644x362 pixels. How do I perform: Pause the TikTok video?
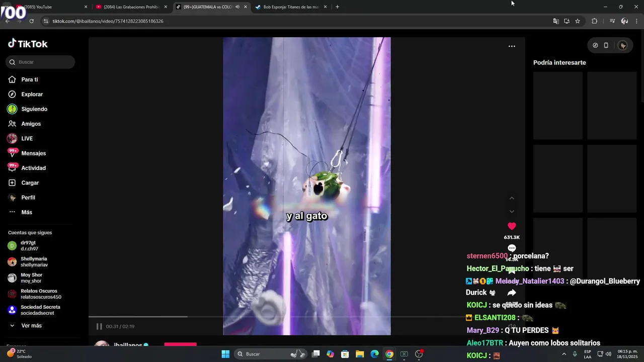[x=99, y=326]
